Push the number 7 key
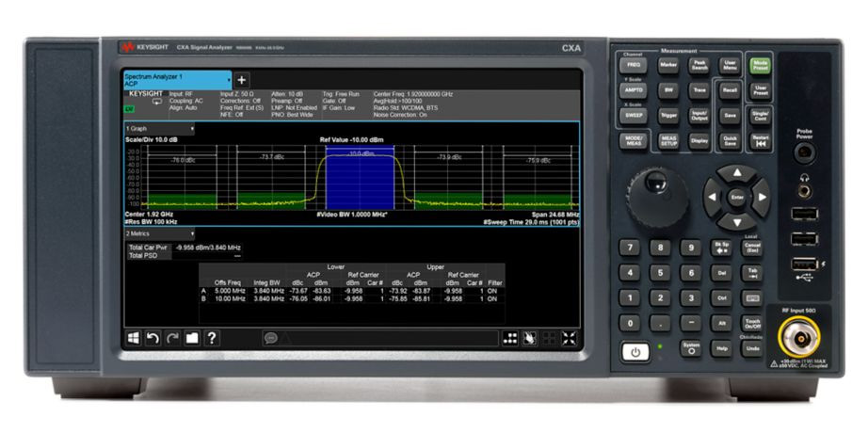The width and height of the screenshot is (868, 433). [x=630, y=247]
